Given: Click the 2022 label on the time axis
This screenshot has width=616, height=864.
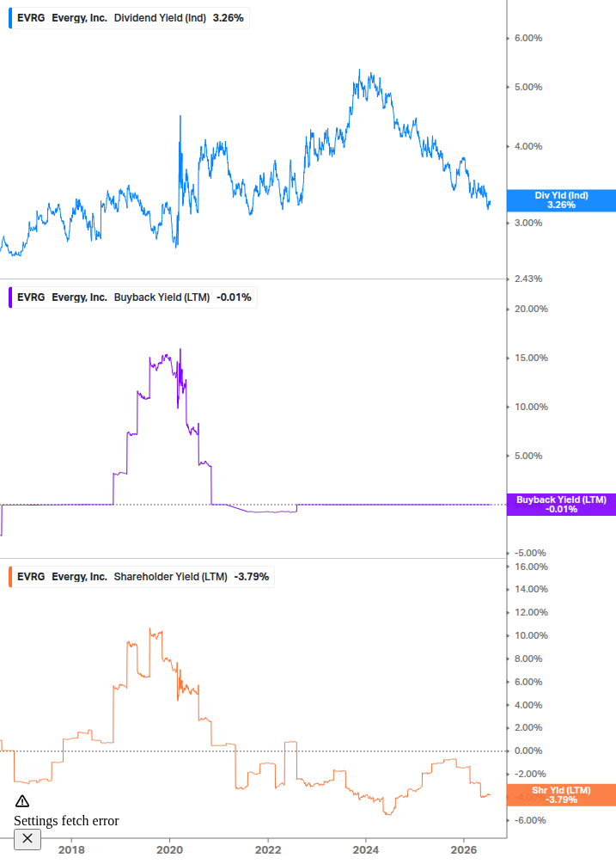Looking at the screenshot, I should tap(268, 850).
